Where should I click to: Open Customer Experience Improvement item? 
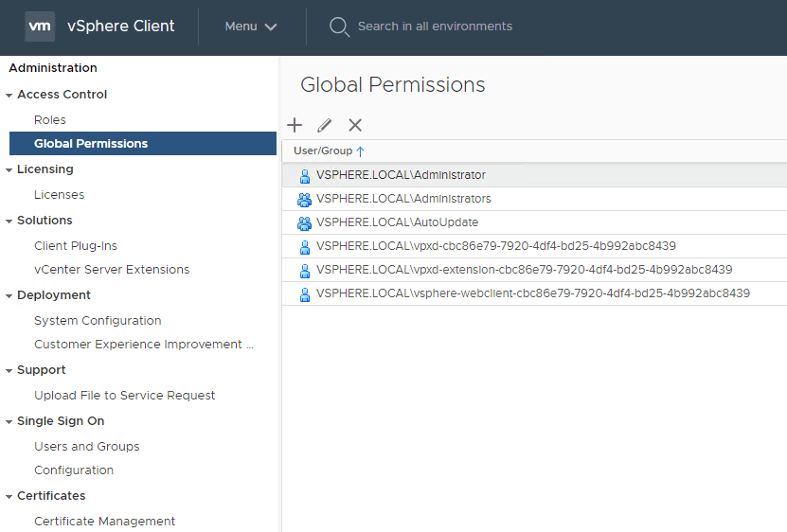coord(144,345)
